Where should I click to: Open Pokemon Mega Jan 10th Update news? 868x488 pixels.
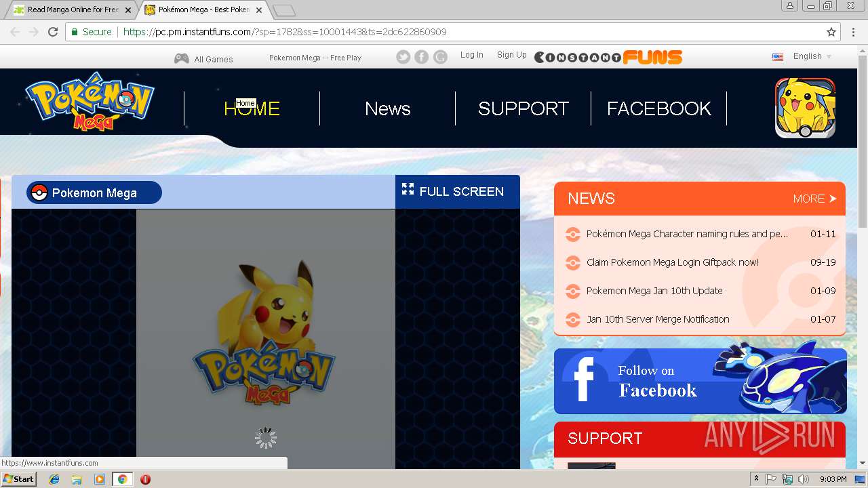pyautogui.click(x=654, y=291)
